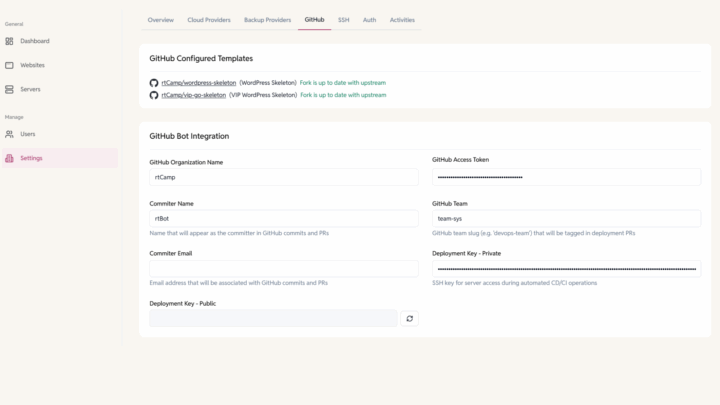Switch to Backup Providers tab
The image size is (720, 405).
click(268, 20)
